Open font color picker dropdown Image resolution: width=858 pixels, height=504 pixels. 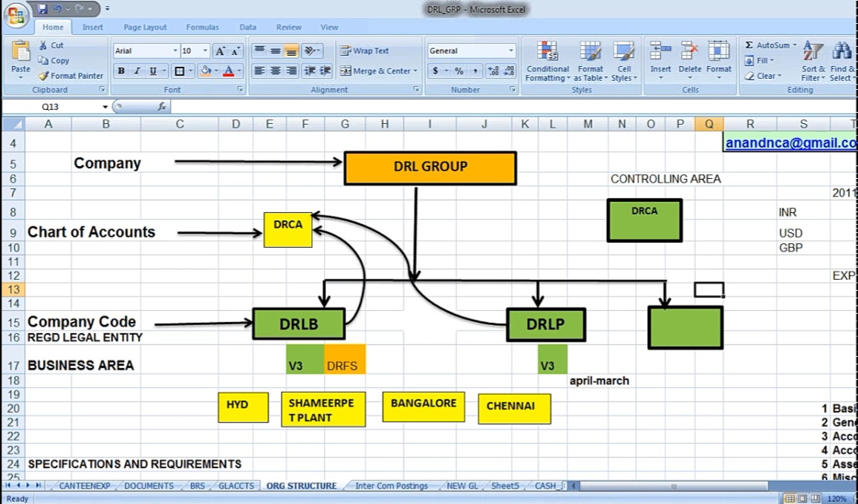click(x=238, y=71)
